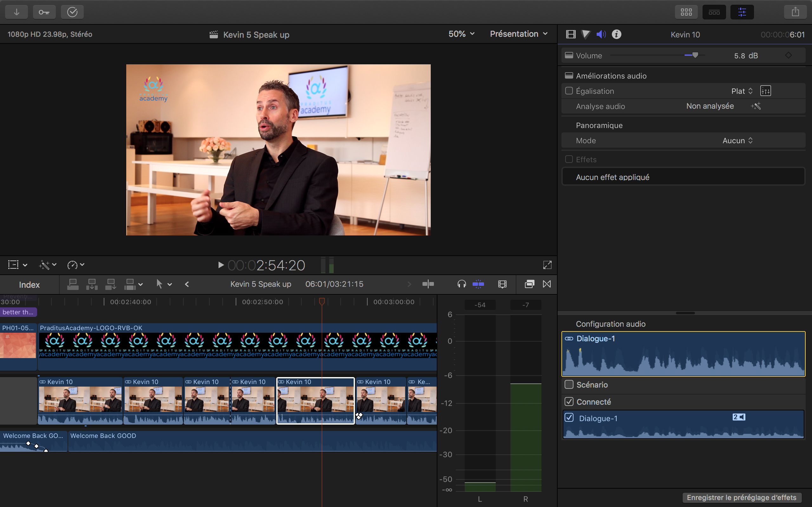Click the info inspector icon
812x507 pixels.
(616, 34)
